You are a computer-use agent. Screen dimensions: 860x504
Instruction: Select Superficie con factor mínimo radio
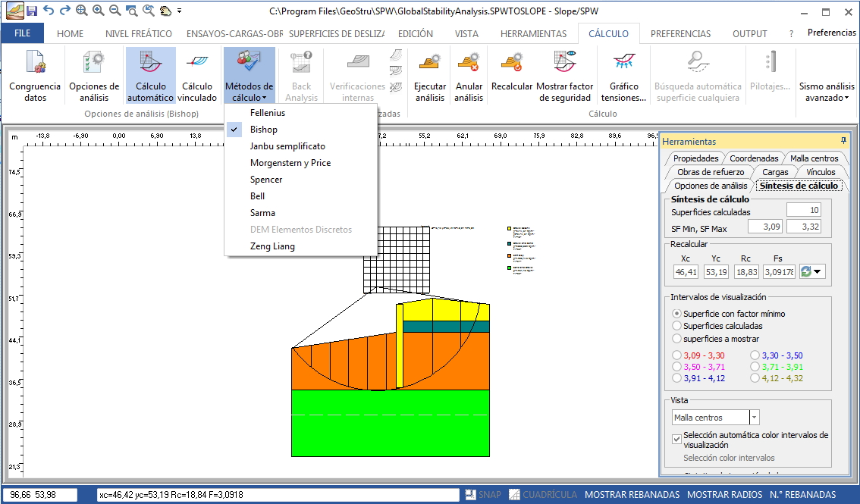tap(676, 314)
